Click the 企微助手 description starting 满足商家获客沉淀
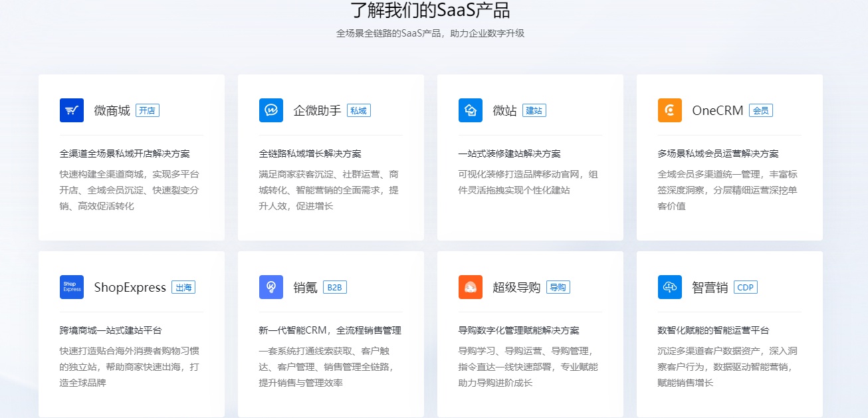Viewport: 868px width, 418px height. coord(329,190)
